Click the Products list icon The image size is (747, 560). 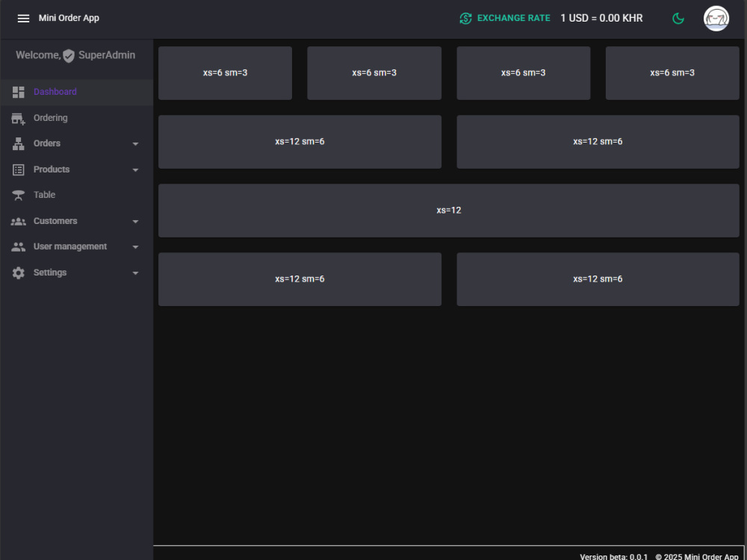click(18, 169)
